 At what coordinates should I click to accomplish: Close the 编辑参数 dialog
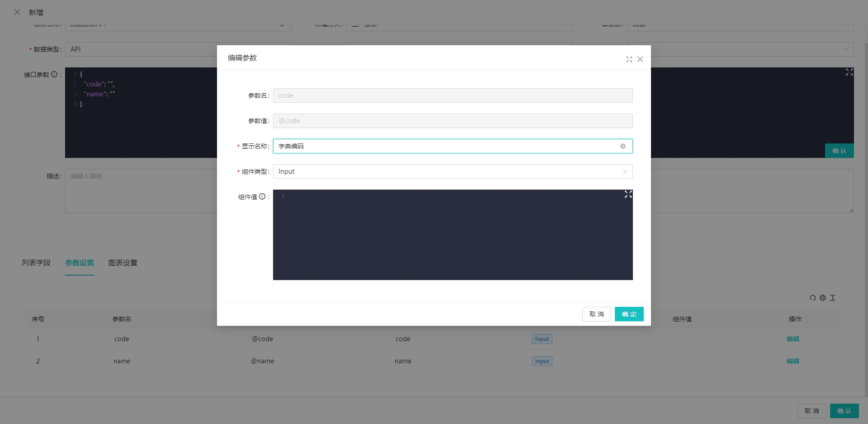pos(640,59)
